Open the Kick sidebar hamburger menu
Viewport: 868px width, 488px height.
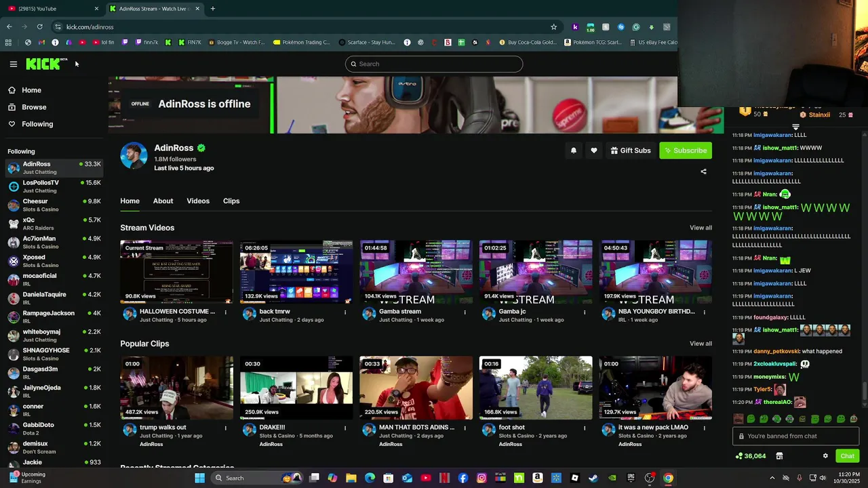(14, 64)
